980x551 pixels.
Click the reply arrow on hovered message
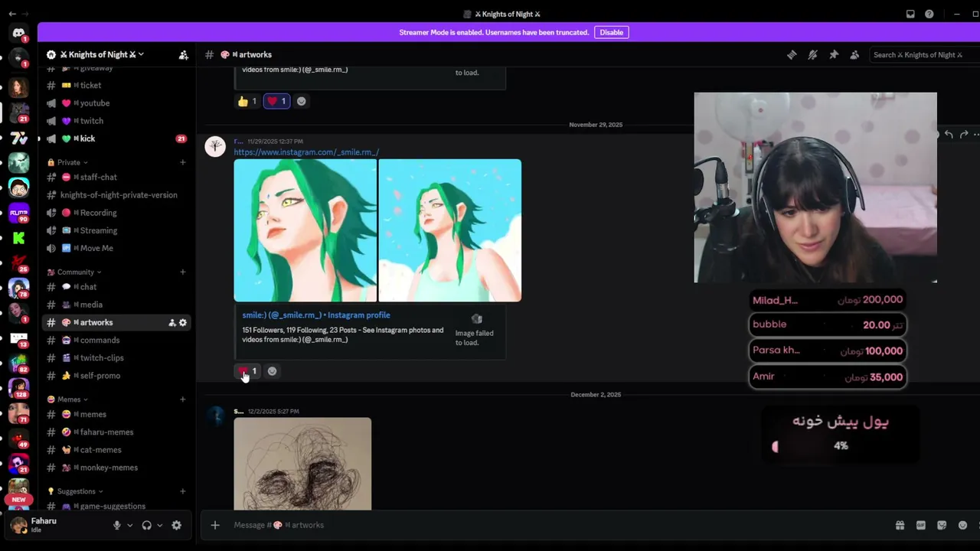click(x=949, y=135)
